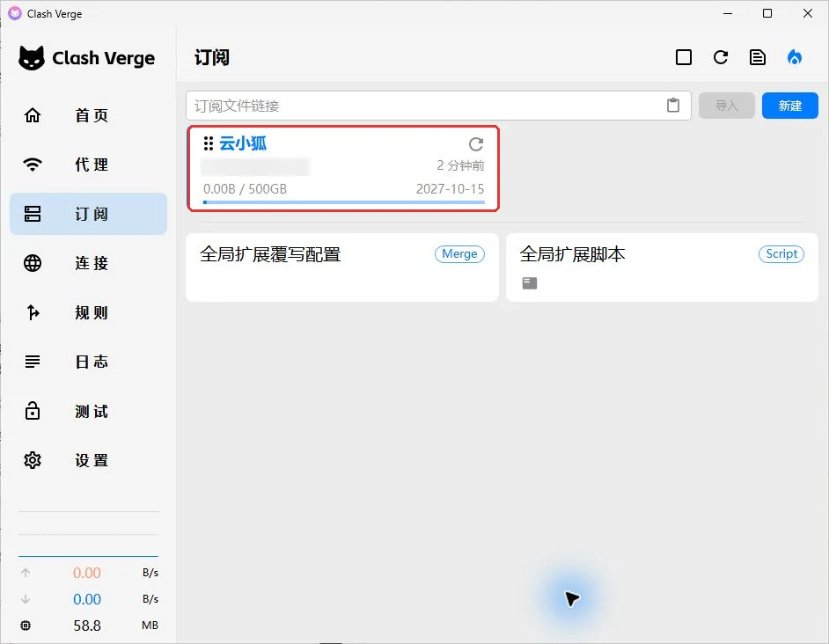Open the 全局扩展脚本 card

(662, 267)
